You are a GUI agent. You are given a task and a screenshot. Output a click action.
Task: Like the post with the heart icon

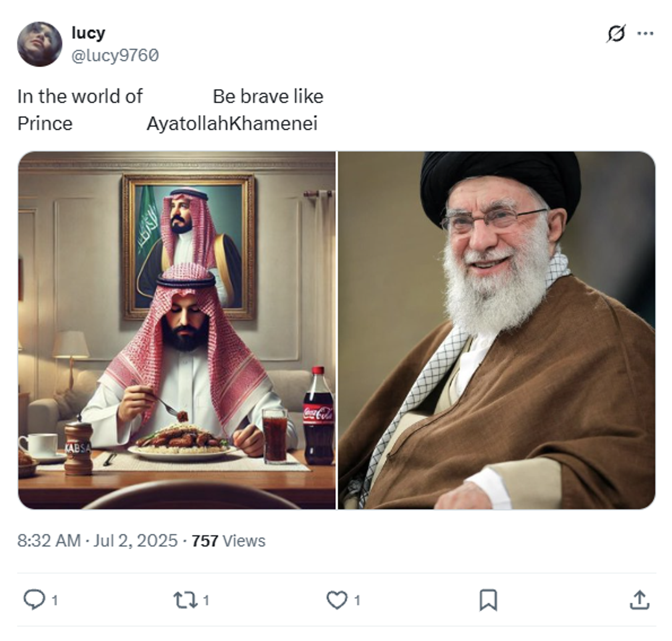[x=337, y=600]
